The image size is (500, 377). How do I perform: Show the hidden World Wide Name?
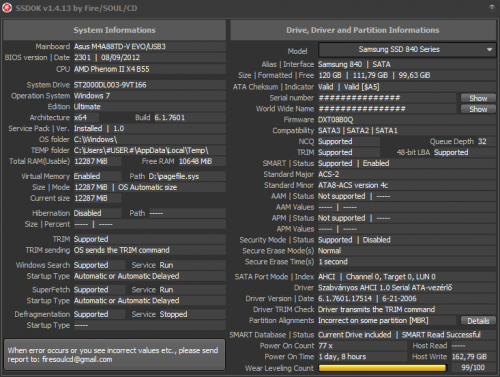click(x=478, y=109)
